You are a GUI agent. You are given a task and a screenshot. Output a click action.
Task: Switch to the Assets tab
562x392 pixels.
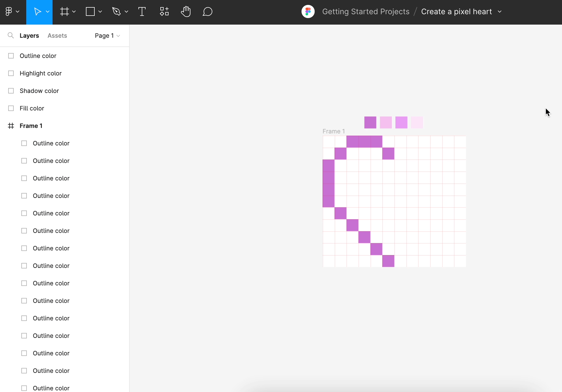pyautogui.click(x=57, y=36)
